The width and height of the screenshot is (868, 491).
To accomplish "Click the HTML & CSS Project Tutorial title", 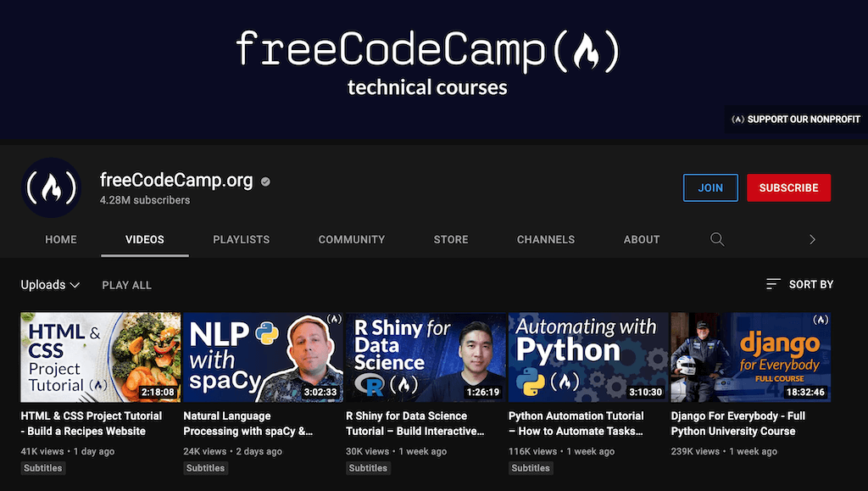I will (x=92, y=423).
